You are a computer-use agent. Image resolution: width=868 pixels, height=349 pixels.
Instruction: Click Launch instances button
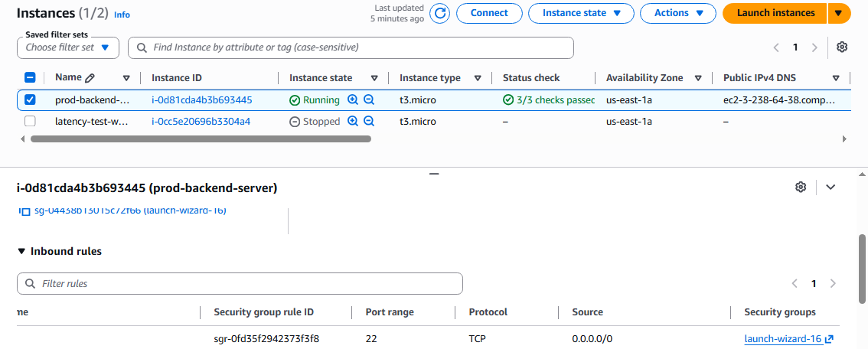point(775,13)
